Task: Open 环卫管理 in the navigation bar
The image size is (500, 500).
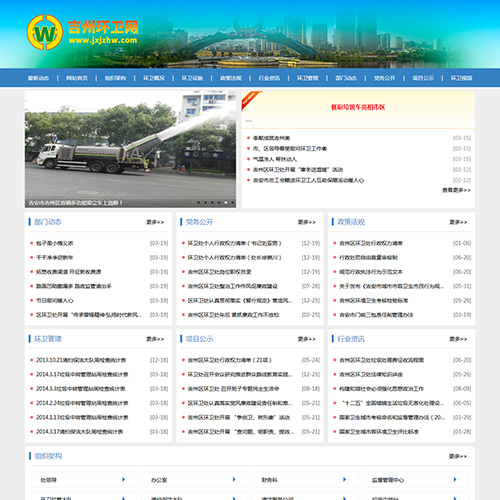Action: [308, 78]
